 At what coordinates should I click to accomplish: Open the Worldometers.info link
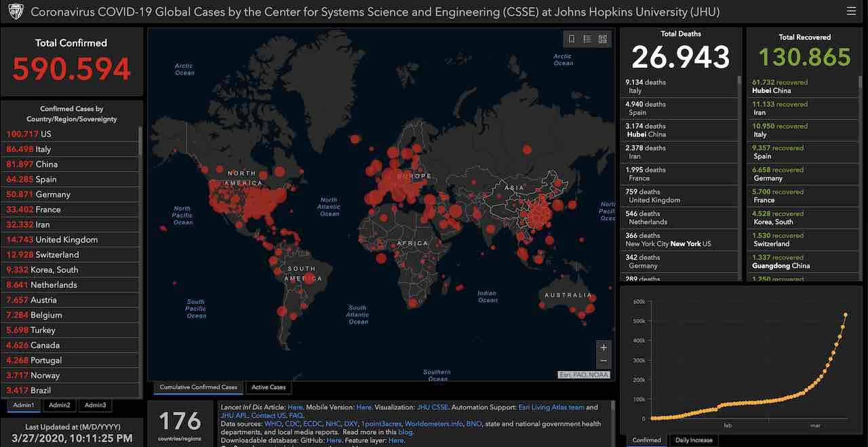pyautogui.click(x=434, y=424)
